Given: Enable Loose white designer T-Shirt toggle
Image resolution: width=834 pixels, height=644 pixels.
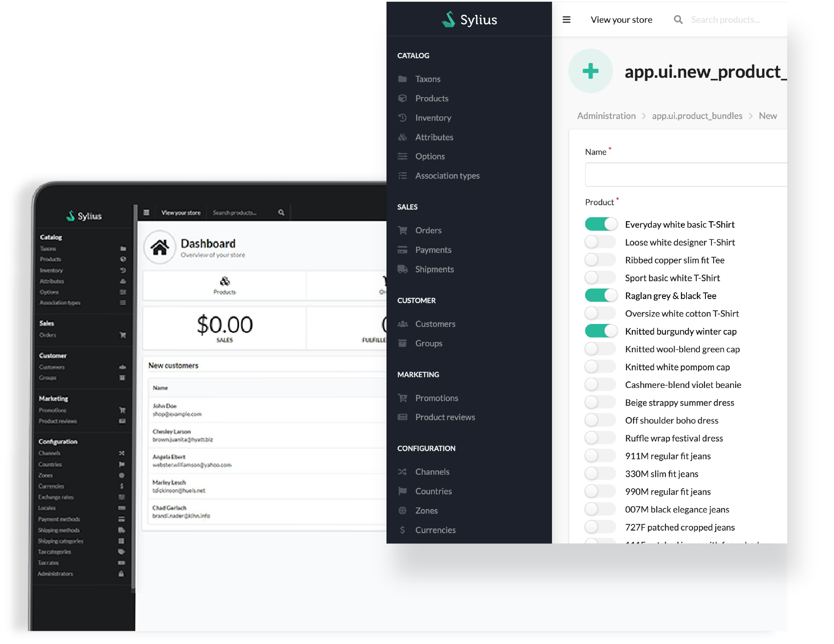Looking at the screenshot, I should pyautogui.click(x=601, y=242).
